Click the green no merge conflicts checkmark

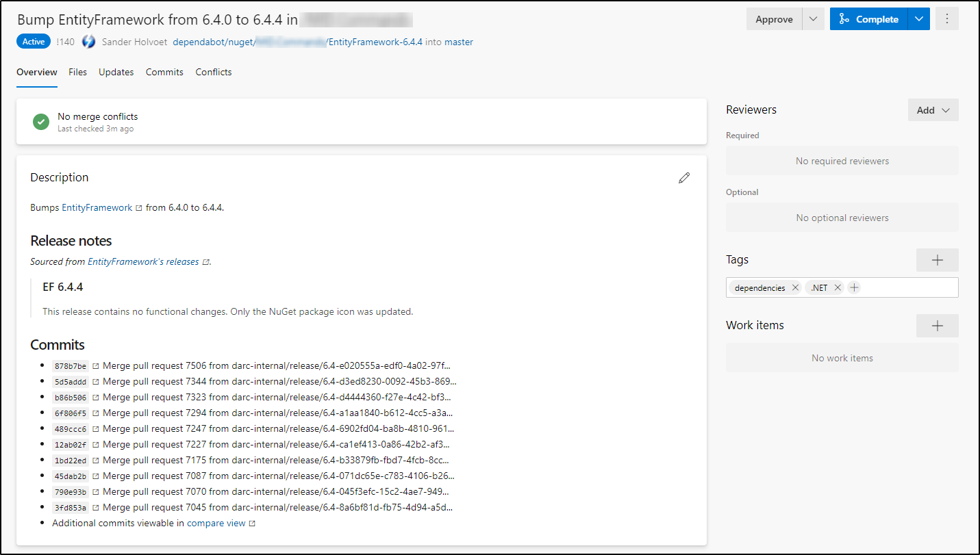(x=41, y=122)
